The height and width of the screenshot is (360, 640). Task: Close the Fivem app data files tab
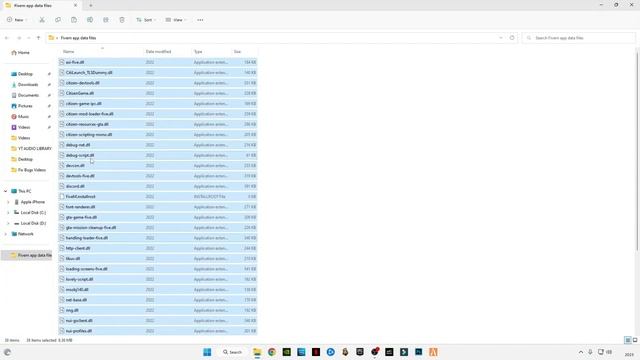click(x=76, y=6)
